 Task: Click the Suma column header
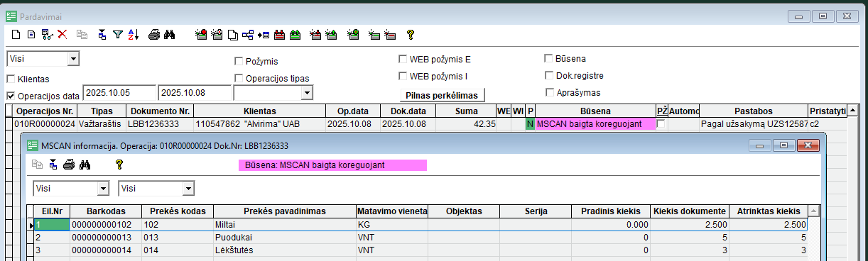point(465,111)
